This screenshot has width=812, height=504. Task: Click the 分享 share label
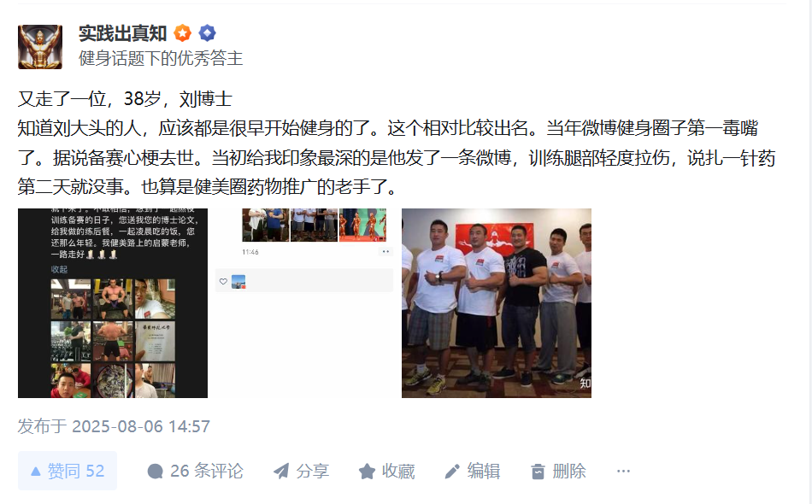312,471
